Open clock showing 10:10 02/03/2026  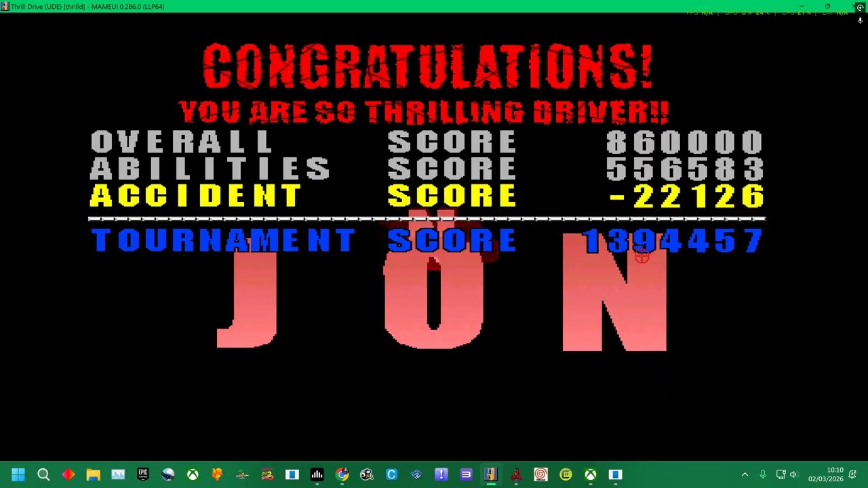click(825, 474)
